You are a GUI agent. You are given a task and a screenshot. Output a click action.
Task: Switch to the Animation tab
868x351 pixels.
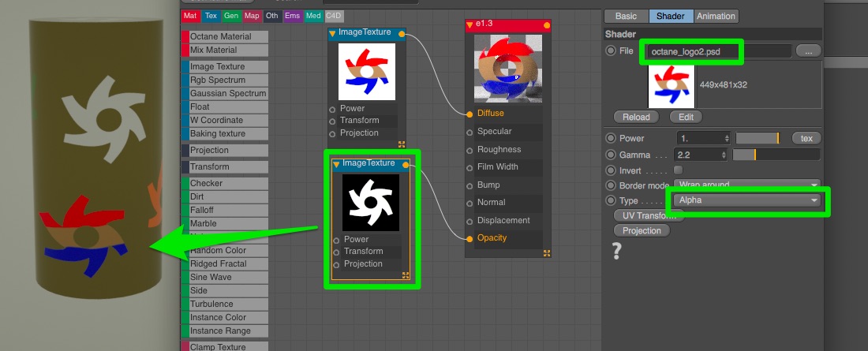tap(716, 16)
